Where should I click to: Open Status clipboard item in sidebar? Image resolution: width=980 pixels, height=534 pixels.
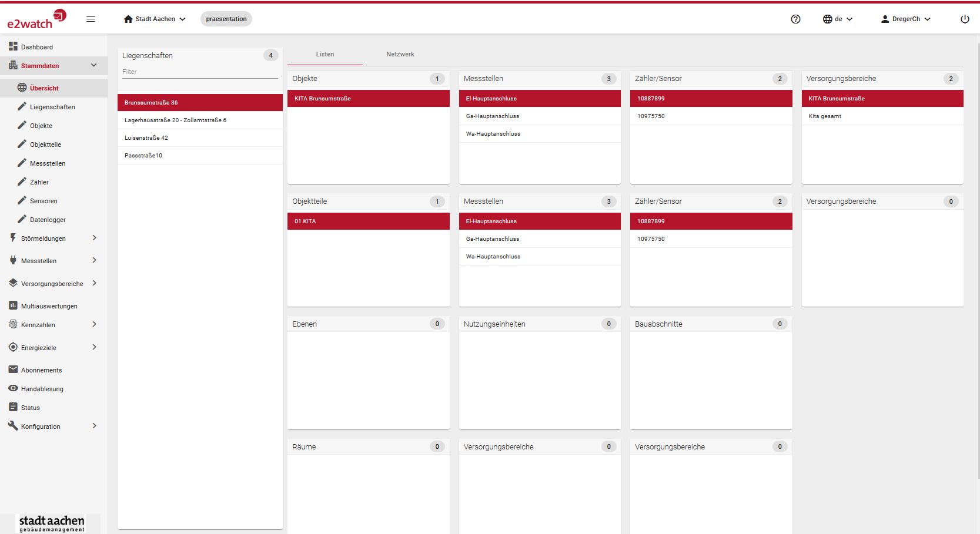pos(31,408)
